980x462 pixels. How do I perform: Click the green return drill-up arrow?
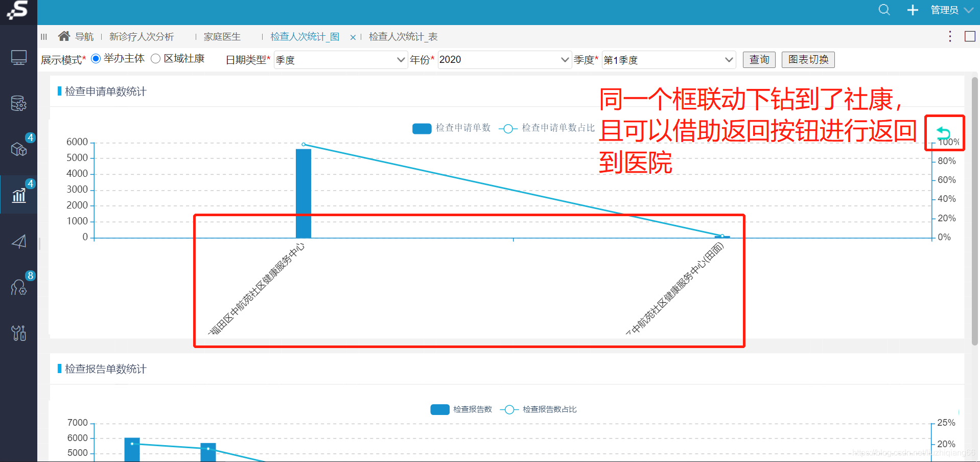click(943, 132)
